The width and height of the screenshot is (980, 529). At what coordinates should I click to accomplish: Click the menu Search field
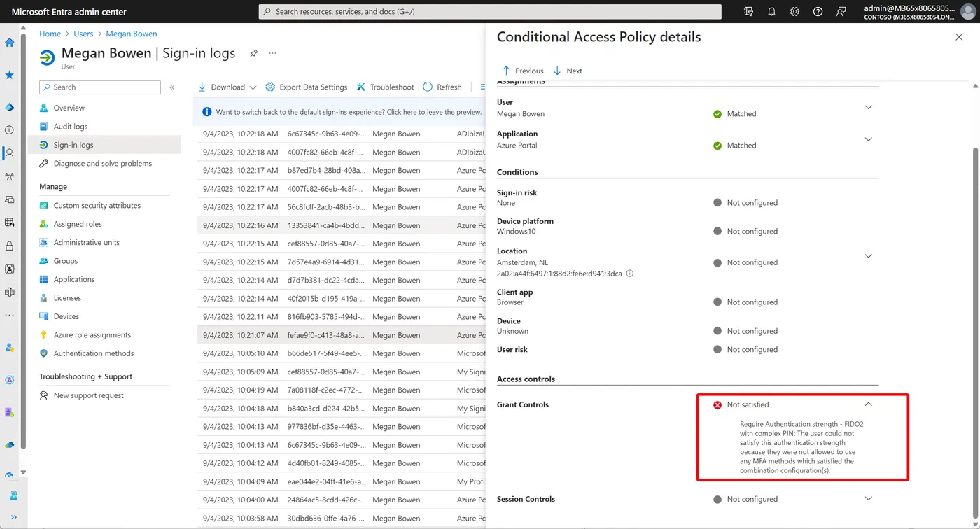[100, 87]
